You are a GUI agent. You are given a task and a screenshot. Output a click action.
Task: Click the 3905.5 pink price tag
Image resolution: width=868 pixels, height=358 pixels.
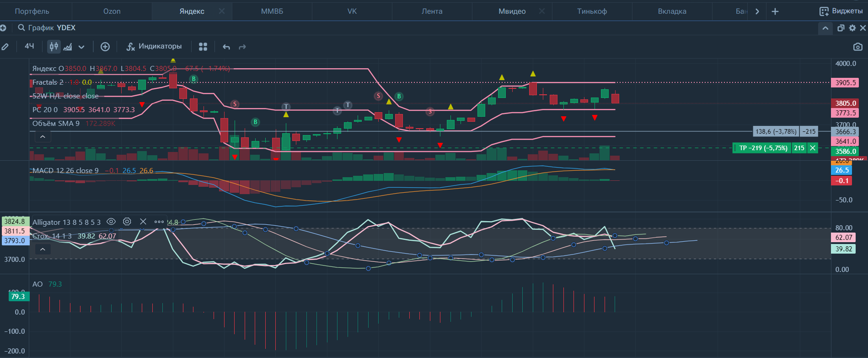pyautogui.click(x=845, y=83)
